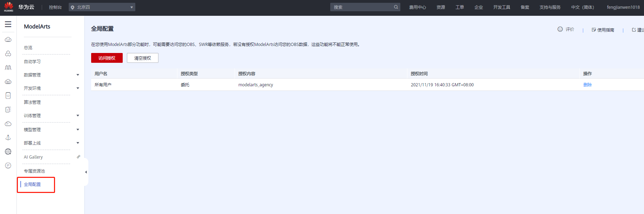The image size is (644, 214).
Task: Expand the 训练管理 submenu arrow
Action: click(x=78, y=115)
